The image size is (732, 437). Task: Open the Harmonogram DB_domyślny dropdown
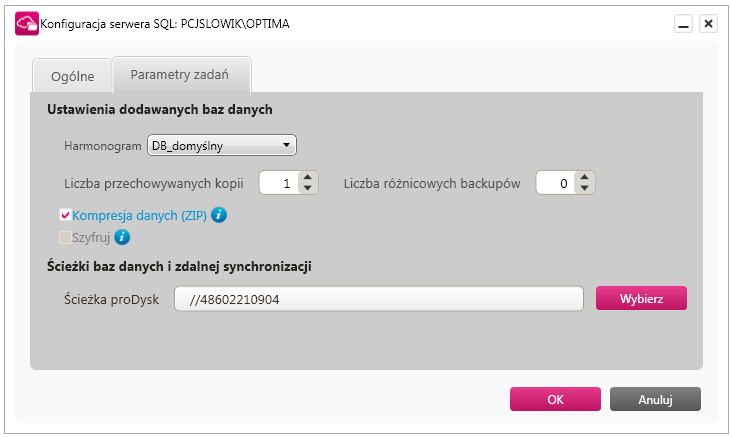pyautogui.click(x=222, y=145)
